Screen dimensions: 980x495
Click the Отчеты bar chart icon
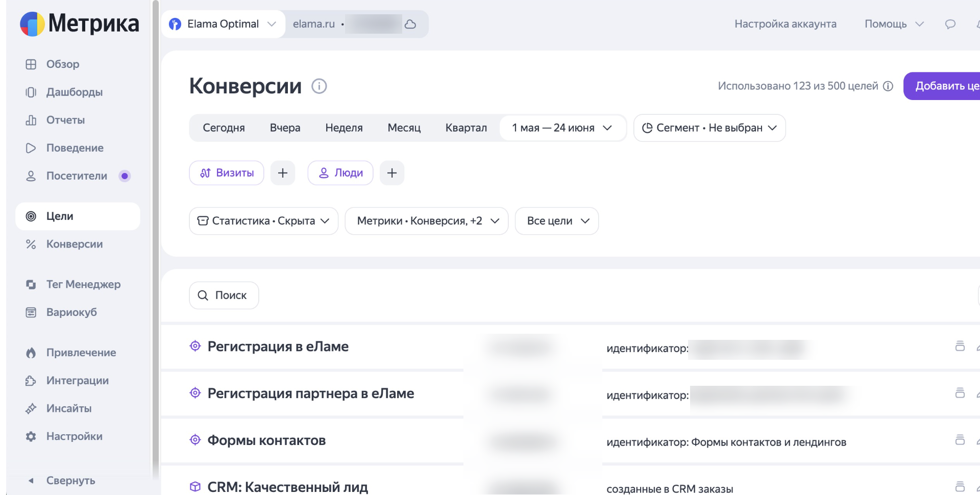[31, 120]
